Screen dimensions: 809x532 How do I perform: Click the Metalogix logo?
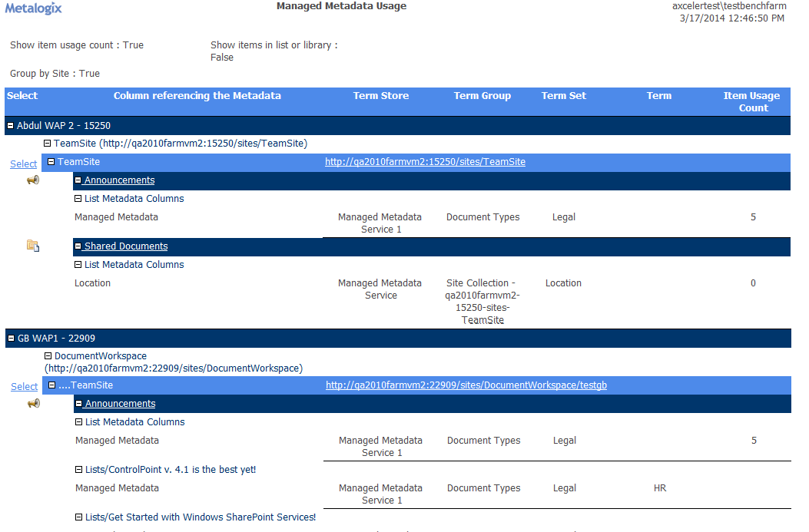tap(32, 8)
